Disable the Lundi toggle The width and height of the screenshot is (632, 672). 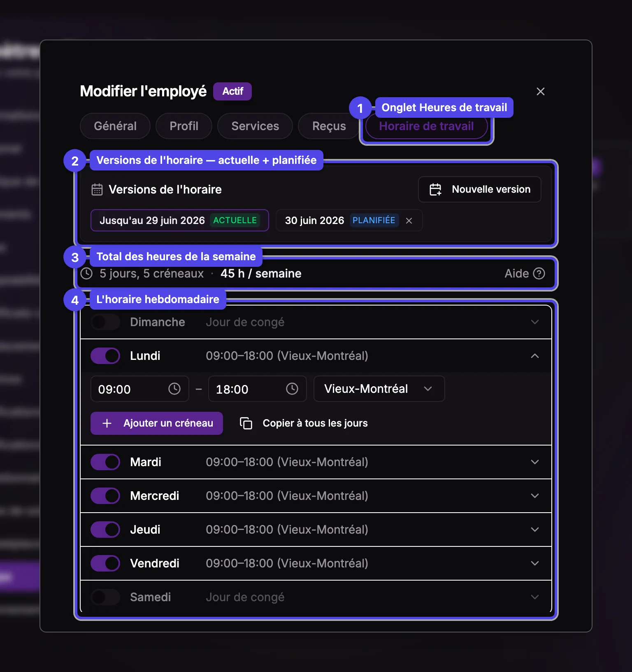pos(105,356)
